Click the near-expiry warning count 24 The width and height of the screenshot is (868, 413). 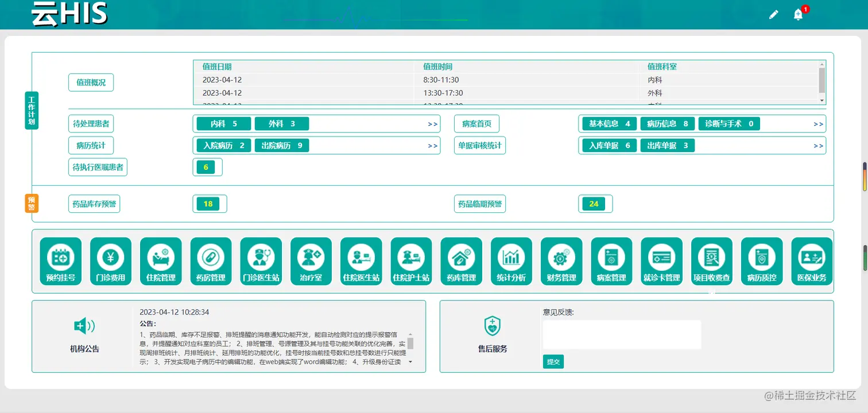coord(594,204)
